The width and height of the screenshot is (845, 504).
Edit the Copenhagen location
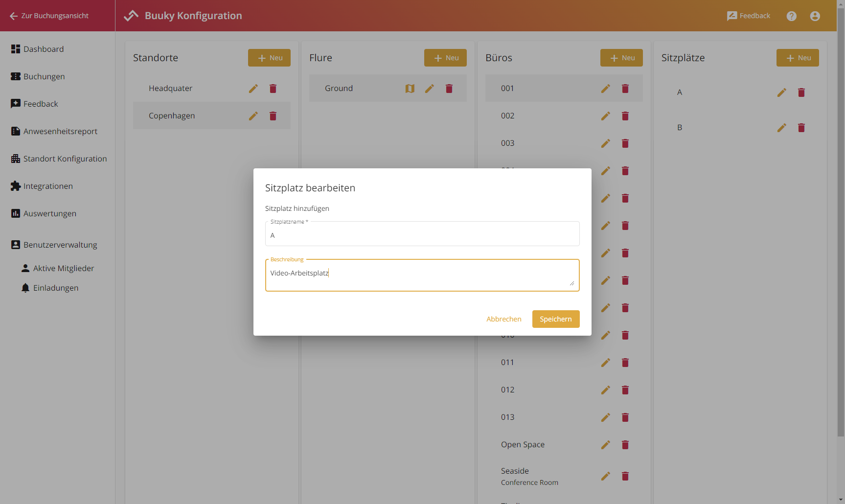coord(253,116)
